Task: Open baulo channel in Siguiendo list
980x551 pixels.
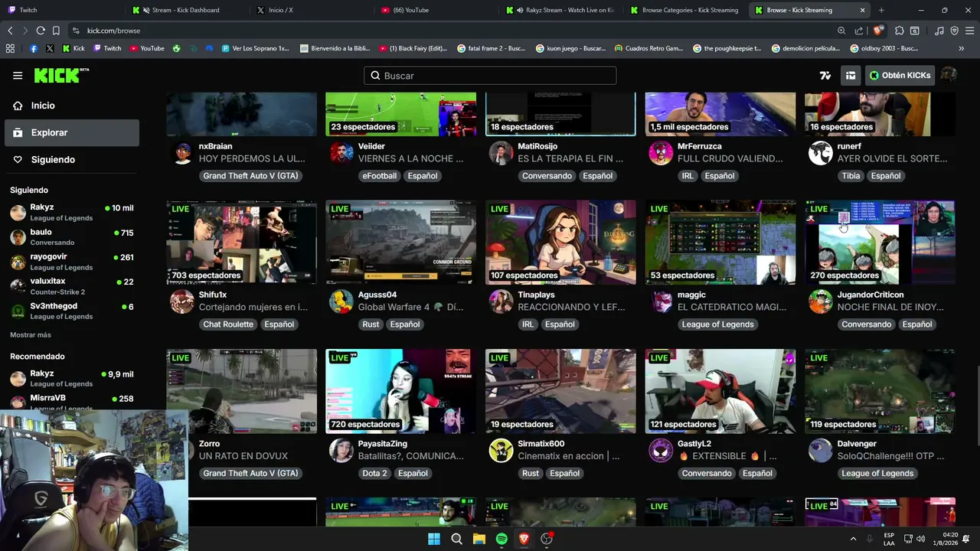Action: pyautogui.click(x=72, y=236)
